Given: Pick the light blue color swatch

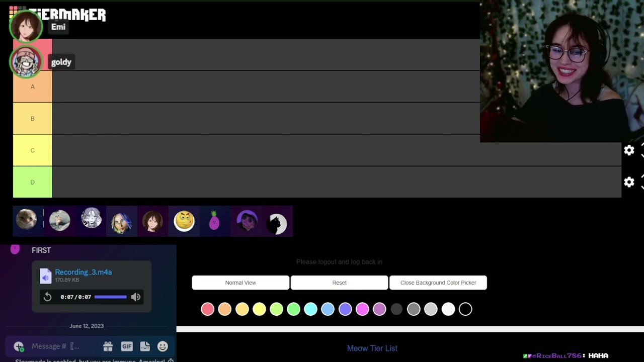Looking at the screenshot, I should (328, 309).
